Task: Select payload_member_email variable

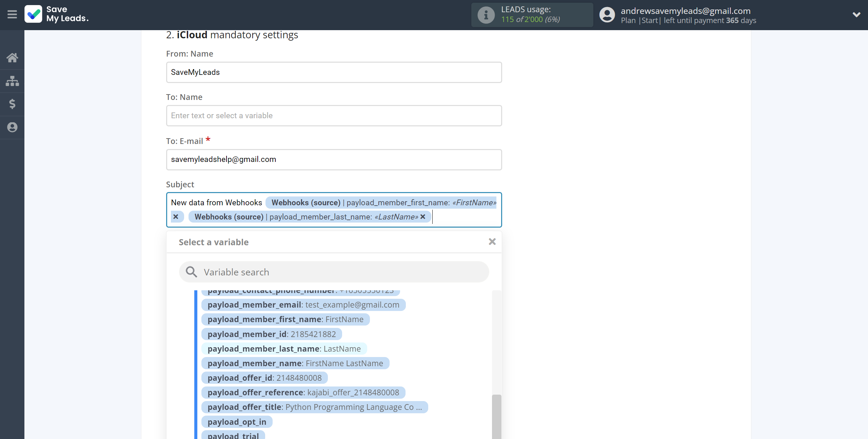Action: [x=303, y=305]
